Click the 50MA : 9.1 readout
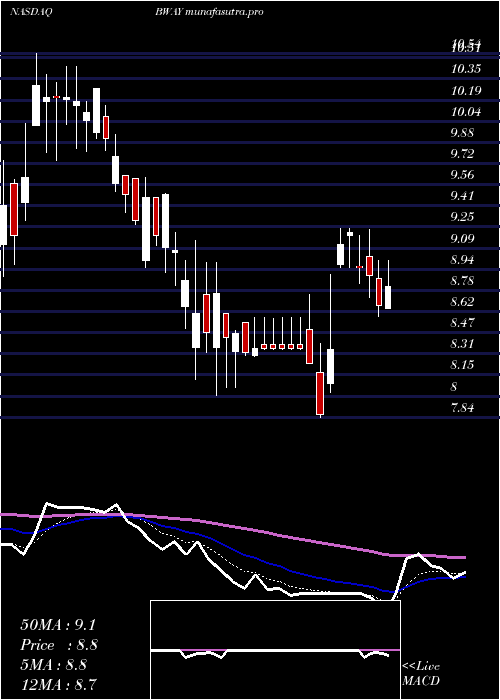Image resolution: width=500 pixels, height=700 pixels. [58, 625]
